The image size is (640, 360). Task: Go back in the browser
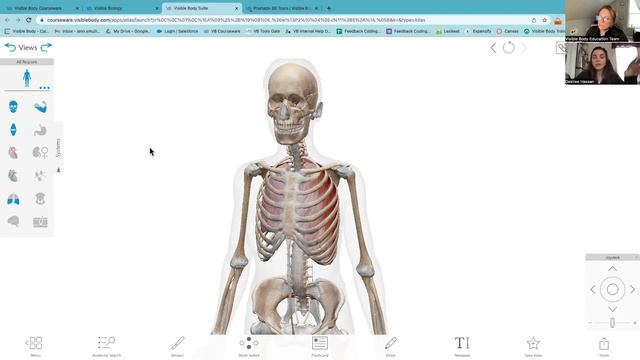point(7,20)
